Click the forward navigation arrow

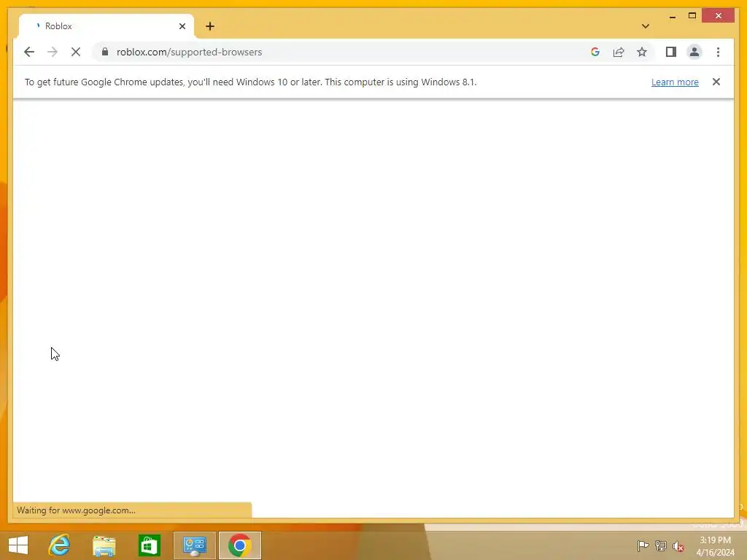(53, 52)
